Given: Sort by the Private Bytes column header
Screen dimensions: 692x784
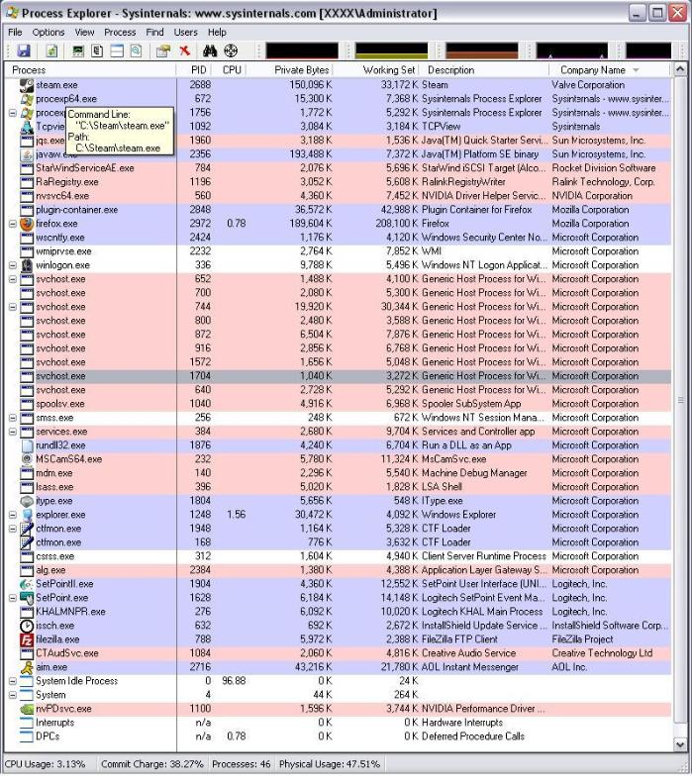Looking at the screenshot, I should point(290,70).
